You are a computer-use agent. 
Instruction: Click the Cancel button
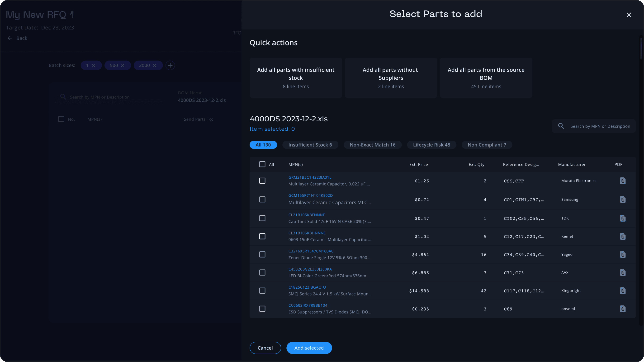(265, 348)
